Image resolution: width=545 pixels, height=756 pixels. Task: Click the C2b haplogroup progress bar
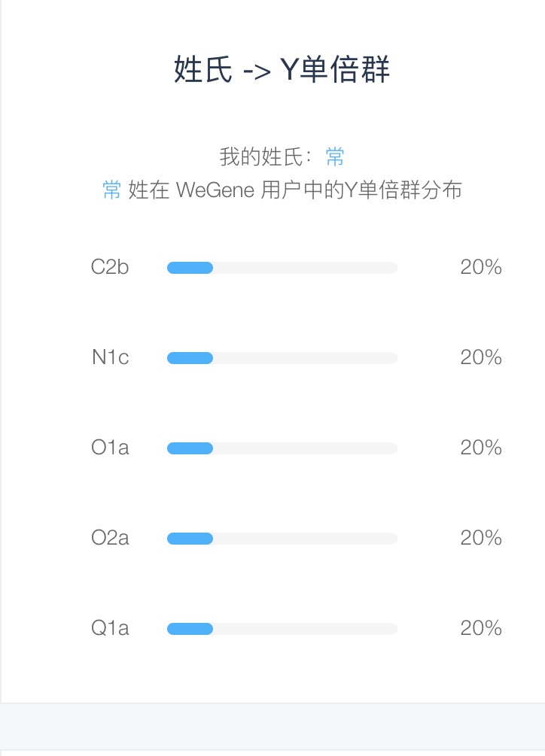coord(282,268)
